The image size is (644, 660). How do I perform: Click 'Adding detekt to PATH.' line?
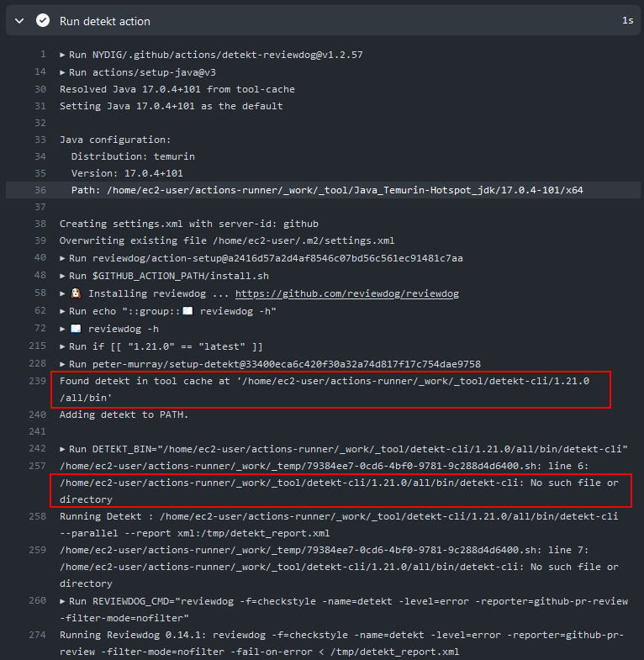(x=124, y=414)
